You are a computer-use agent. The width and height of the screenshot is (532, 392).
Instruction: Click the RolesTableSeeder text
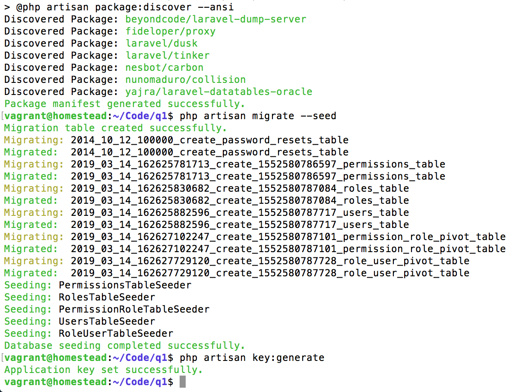(x=107, y=297)
